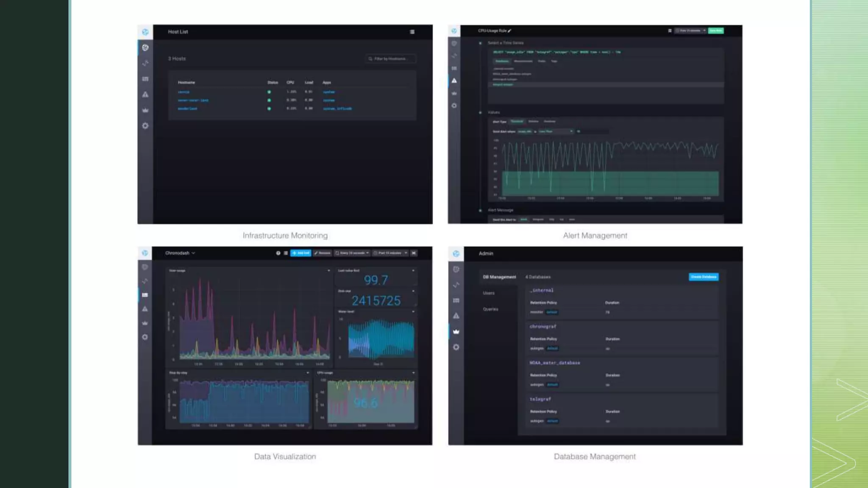Click the gear icon in Host List sidebar
The image size is (868, 488).
pyautogui.click(x=145, y=126)
